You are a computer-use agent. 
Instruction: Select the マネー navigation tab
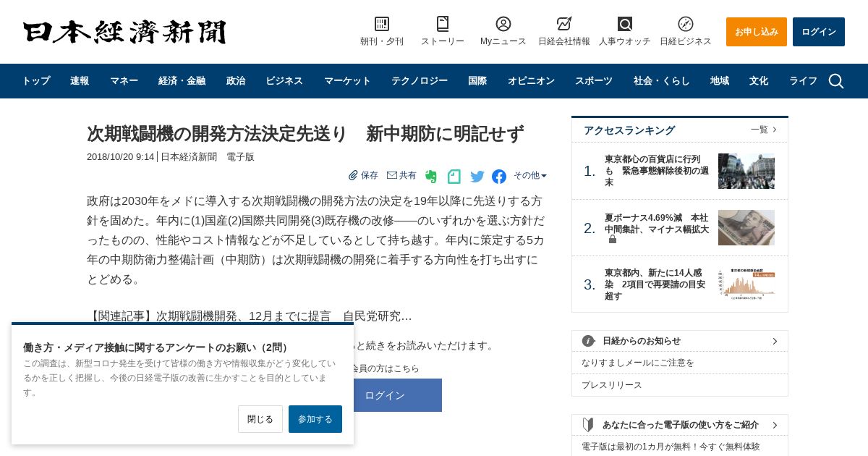click(x=124, y=81)
